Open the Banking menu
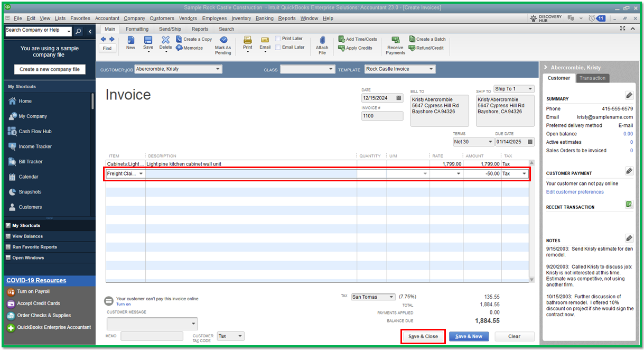The width and height of the screenshot is (644, 350). pos(265,19)
